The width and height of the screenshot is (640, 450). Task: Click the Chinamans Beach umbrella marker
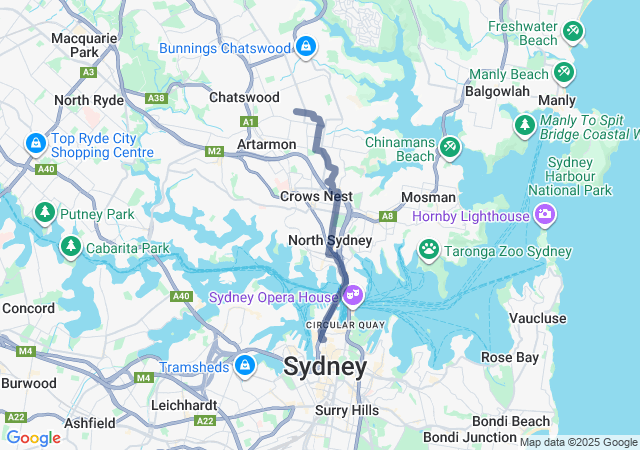coord(450,147)
